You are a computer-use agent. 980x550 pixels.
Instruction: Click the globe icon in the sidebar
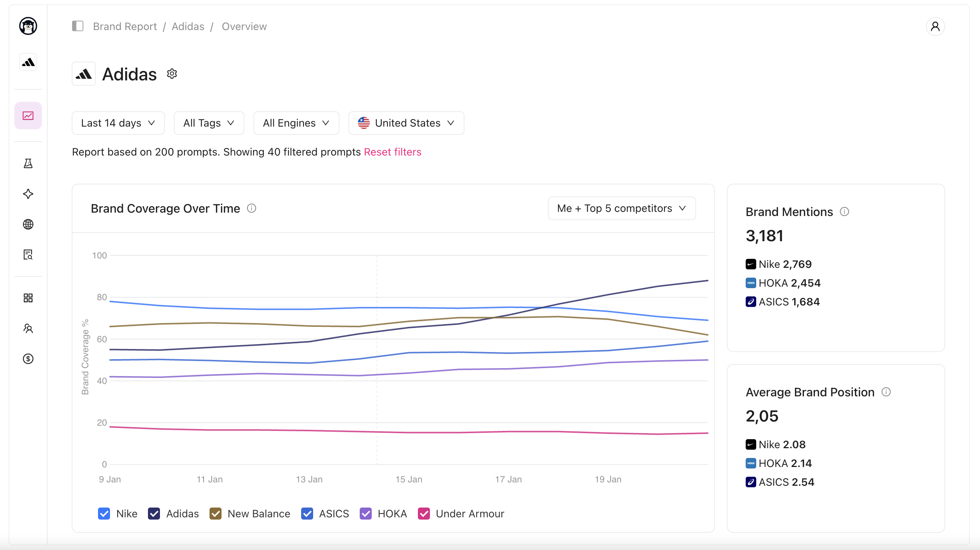click(x=28, y=224)
